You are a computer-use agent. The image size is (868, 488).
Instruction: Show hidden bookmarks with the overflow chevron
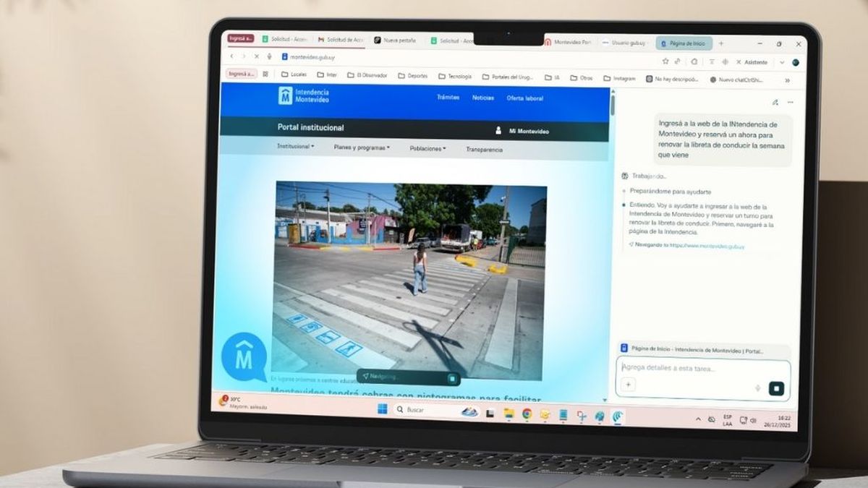(787, 80)
